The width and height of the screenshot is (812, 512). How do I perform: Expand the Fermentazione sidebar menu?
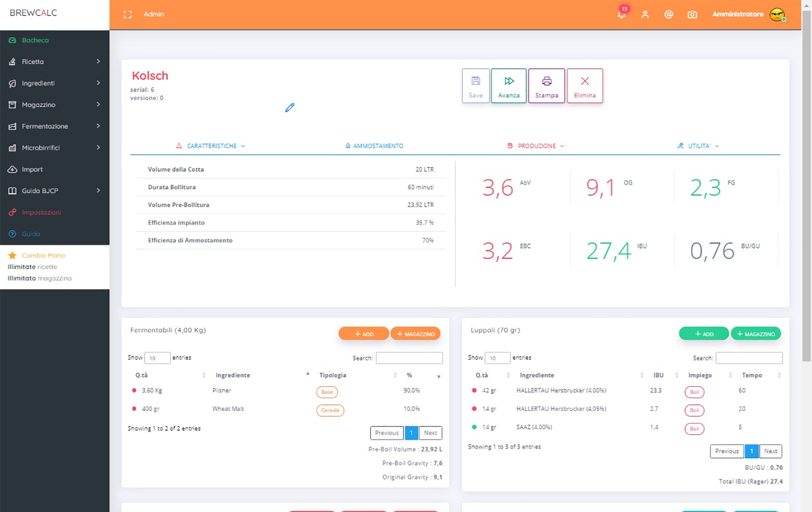click(55, 126)
